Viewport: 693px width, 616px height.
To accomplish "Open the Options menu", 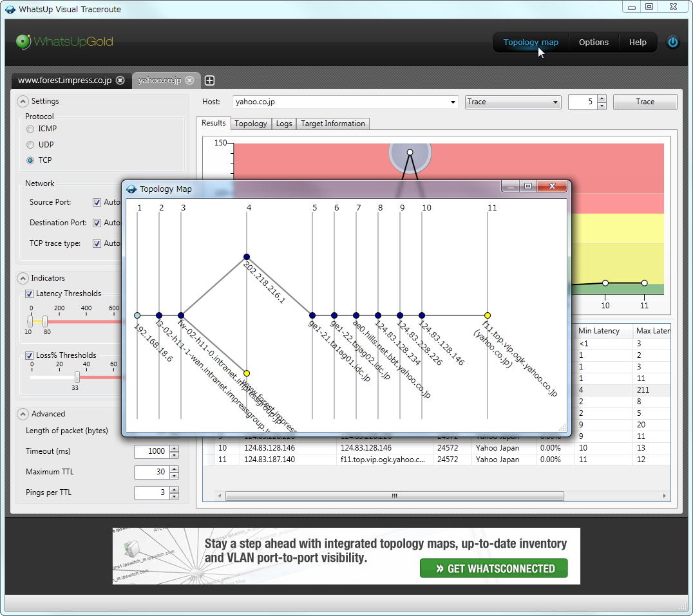I will coord(594,42).
